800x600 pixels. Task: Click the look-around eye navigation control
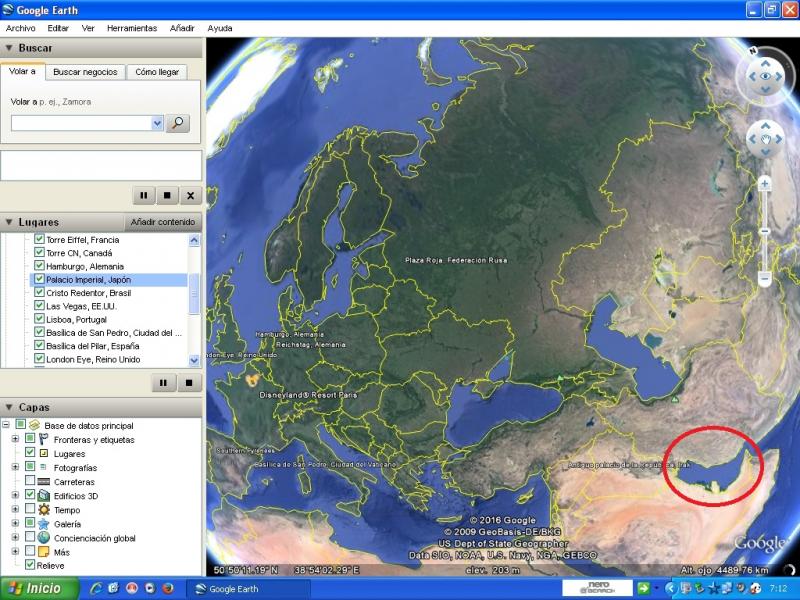(765, 77)
